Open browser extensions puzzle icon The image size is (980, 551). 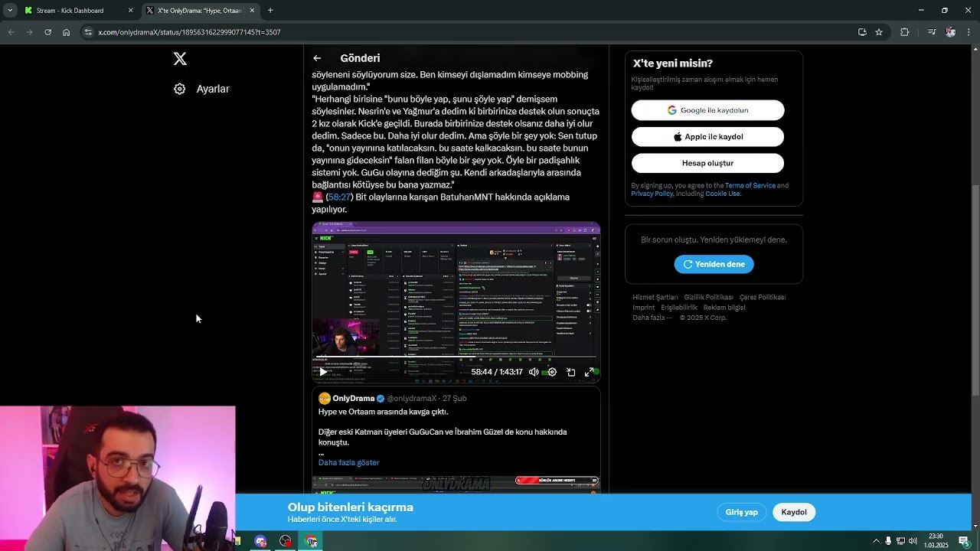[x=904, y=32]
